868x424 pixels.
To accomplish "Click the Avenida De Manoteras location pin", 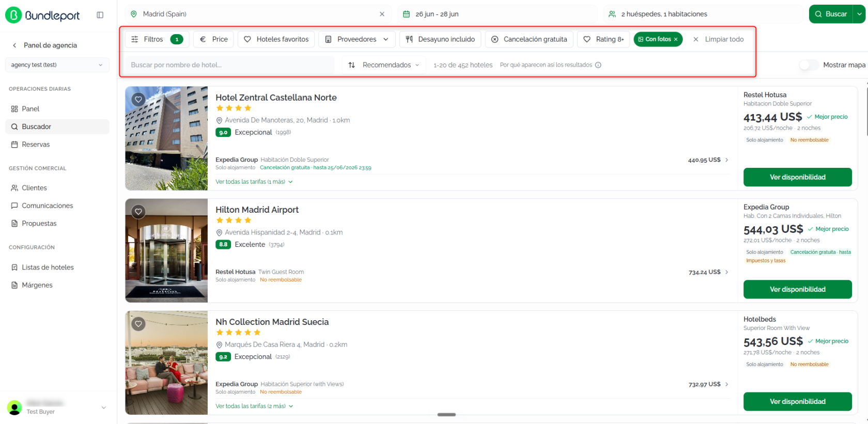I will (219, 120).
